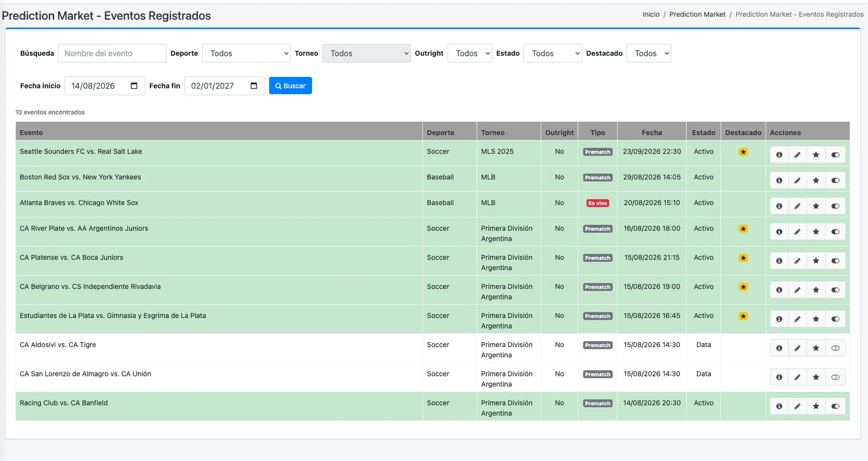Screen dimensions: 868x461
Task: Click star action in CA Platense row
Action: click(816, 261)
